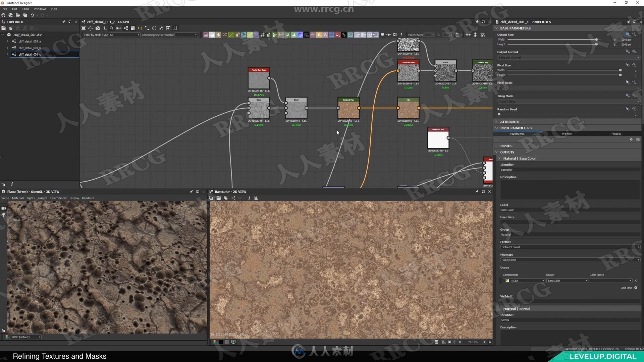Open the File menu
Image resolution: width=644 pixels, height=362 pixels.
coord(5,9)
